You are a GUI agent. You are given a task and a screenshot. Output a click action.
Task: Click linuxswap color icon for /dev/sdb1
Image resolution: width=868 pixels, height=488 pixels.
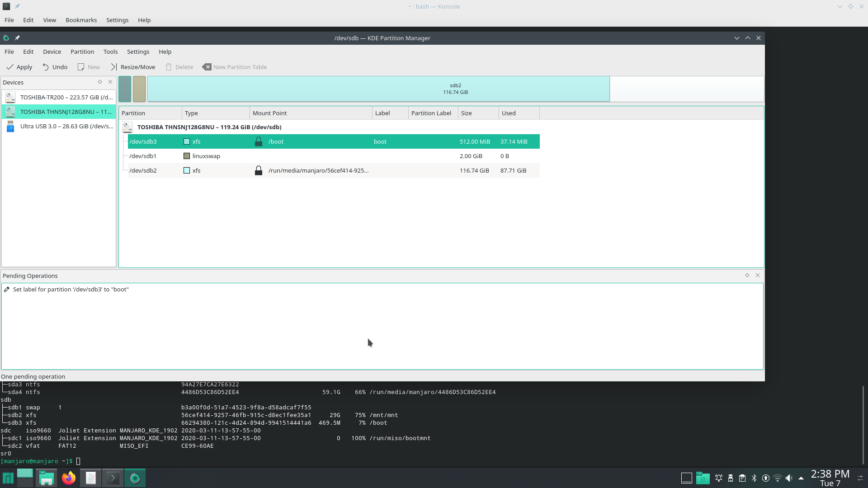tap(187, 156)
